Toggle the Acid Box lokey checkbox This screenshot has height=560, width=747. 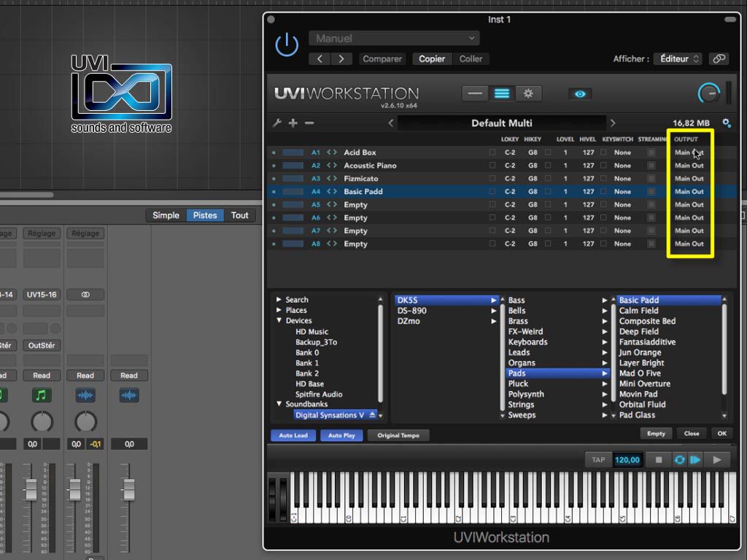(x=492, y=152)
